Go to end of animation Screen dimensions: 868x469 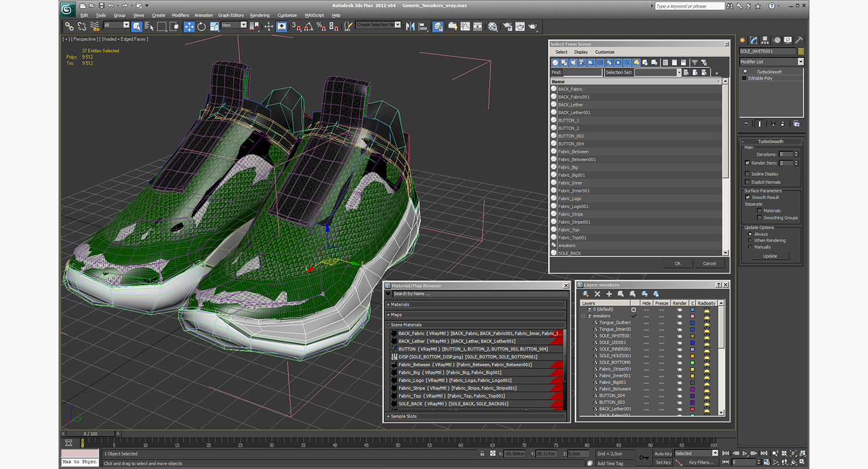coord(764,453)
